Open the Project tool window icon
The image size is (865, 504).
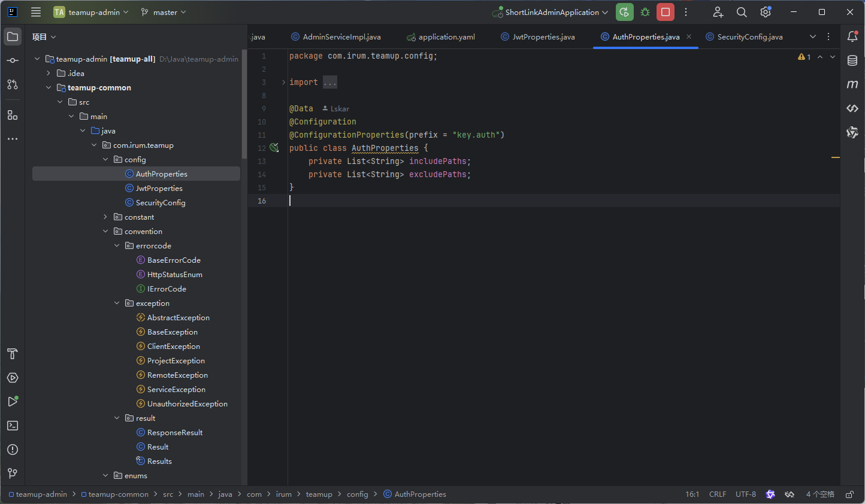pos(13,37)
